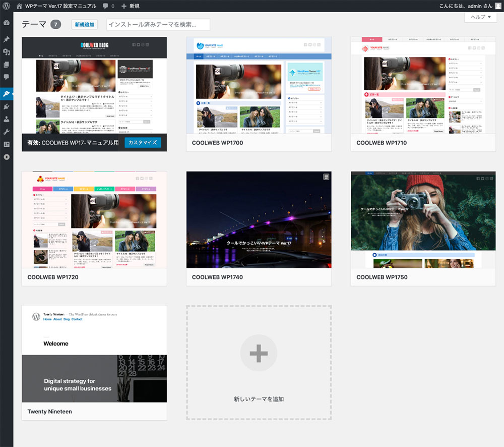Open the COOLWEB WP1710 theme thumbnail

[x=423, y=85]
